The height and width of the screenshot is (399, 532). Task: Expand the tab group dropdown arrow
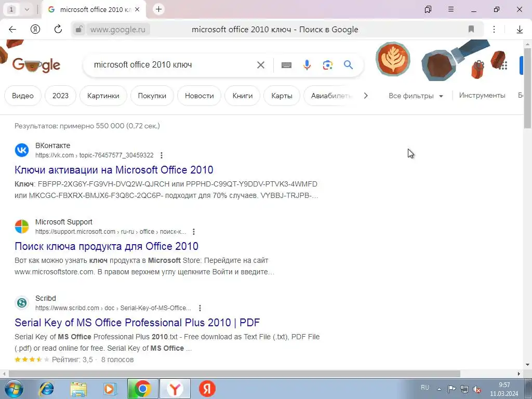tap(27, 9)
